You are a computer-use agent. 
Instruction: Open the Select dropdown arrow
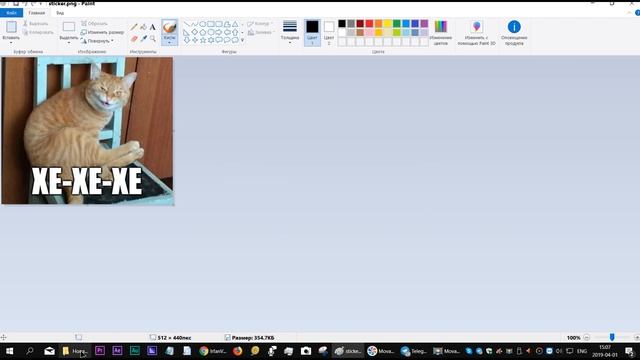[x=69, y=42]
